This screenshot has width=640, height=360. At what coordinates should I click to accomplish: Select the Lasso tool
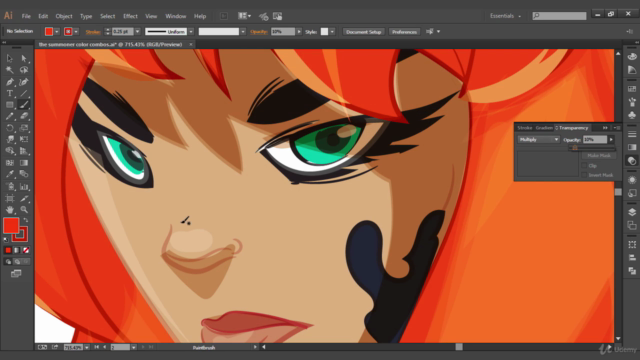click(x=24, y=70)
